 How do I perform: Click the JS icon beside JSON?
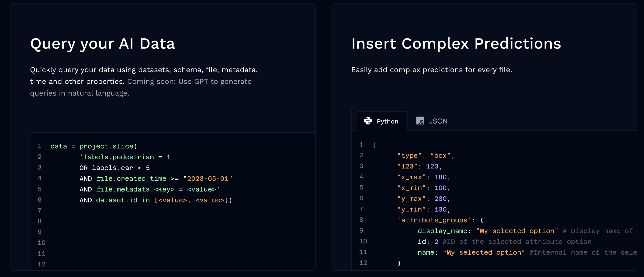[x=420, y=121]
